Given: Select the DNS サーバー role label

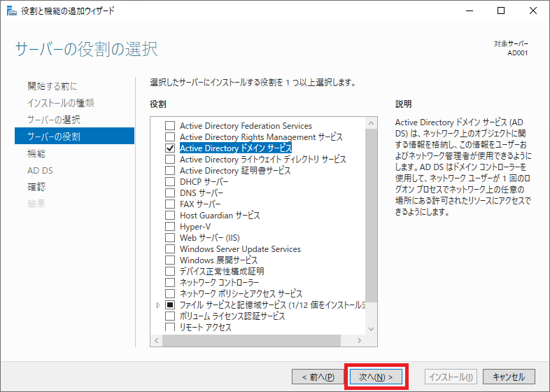Looking at the screenshot, I should tap(202, 193).
